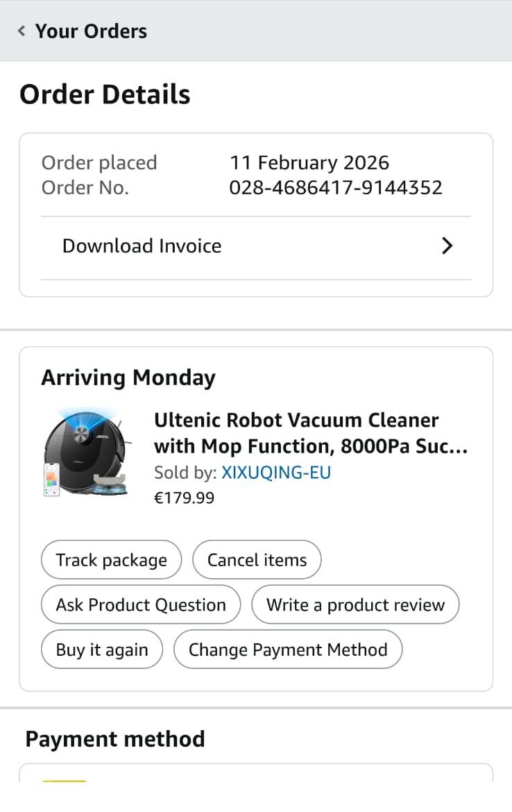Click the order number 028-4686417-9144352
This screenshot has width=512, height=812.
click(x=336, y=187)
